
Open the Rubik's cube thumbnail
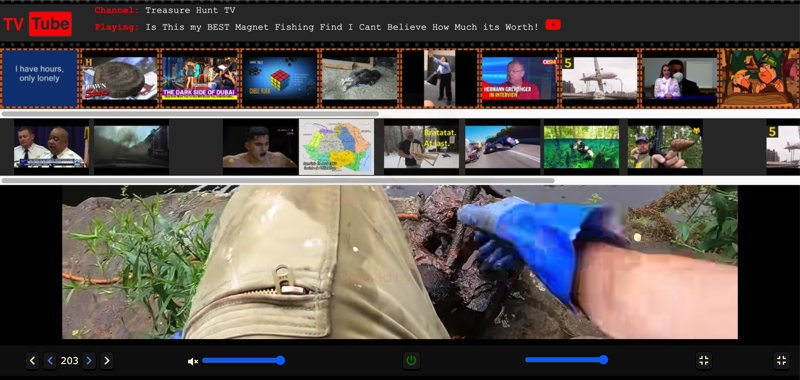tap(280, 78)
